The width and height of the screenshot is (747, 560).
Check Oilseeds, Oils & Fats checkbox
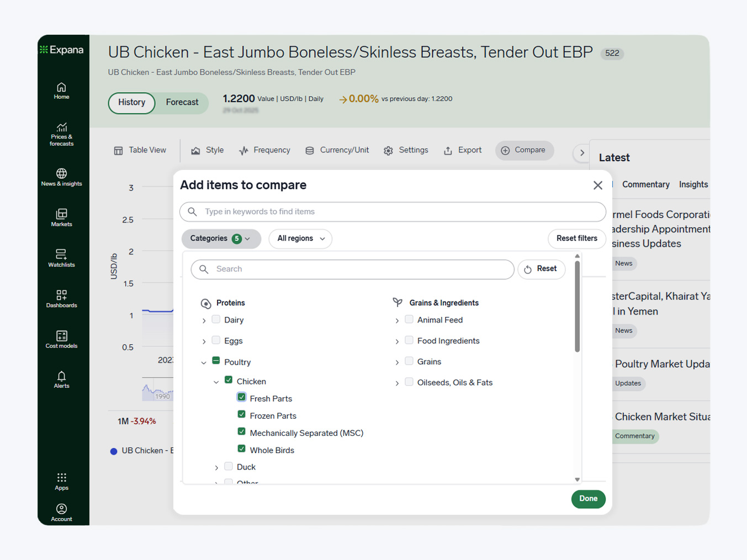pos(409,382)
